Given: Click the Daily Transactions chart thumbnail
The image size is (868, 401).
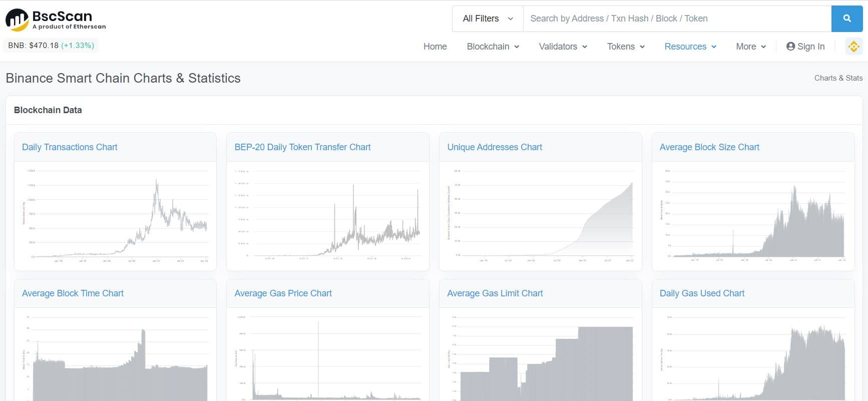Looking at the screenshot, I should 115,216.
